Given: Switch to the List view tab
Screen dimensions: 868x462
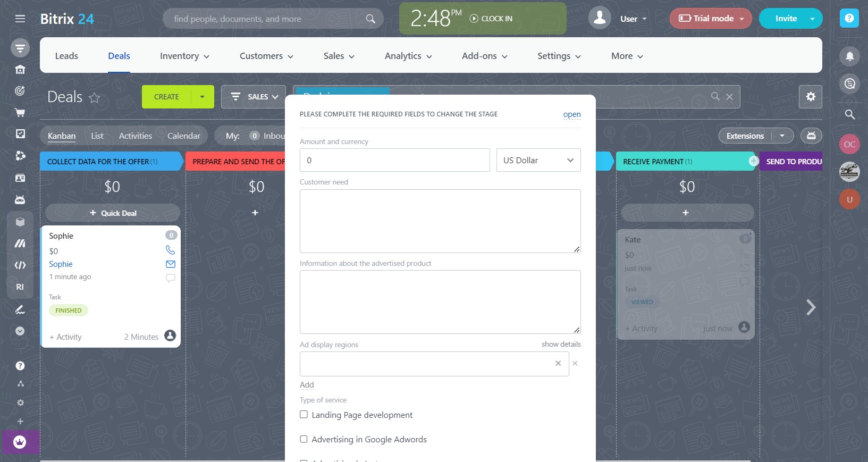Looking at the screenshot, I should tap(97, 136).
